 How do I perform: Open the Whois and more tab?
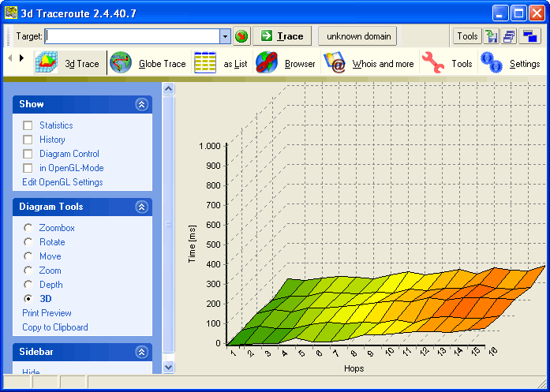point(370,63)
